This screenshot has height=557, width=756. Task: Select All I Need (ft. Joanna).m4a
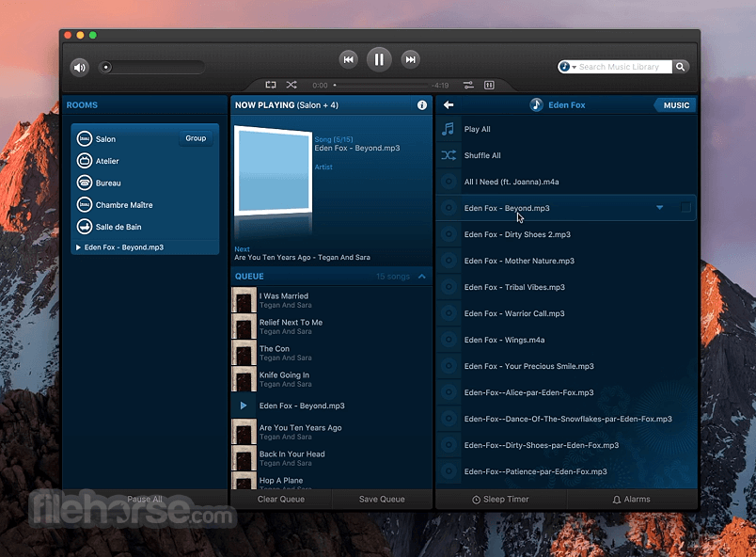(x=566, y=182)
